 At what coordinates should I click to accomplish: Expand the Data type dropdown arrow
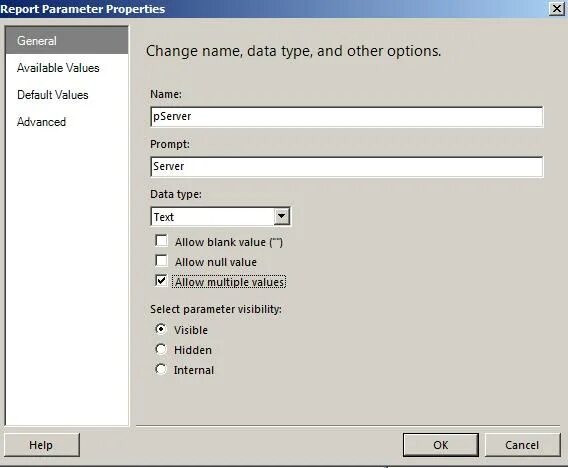click(x=282, y=217)
